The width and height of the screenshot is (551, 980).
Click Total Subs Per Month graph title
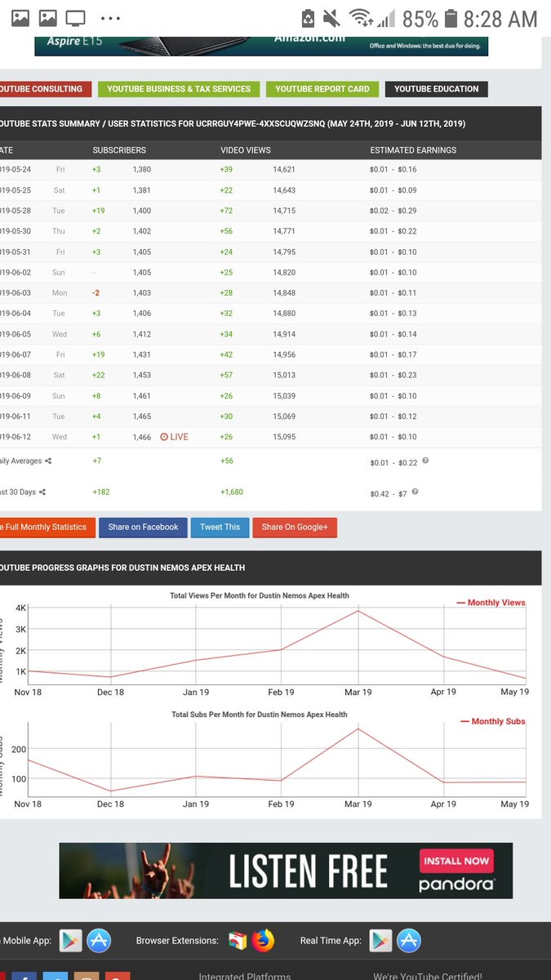260,714
